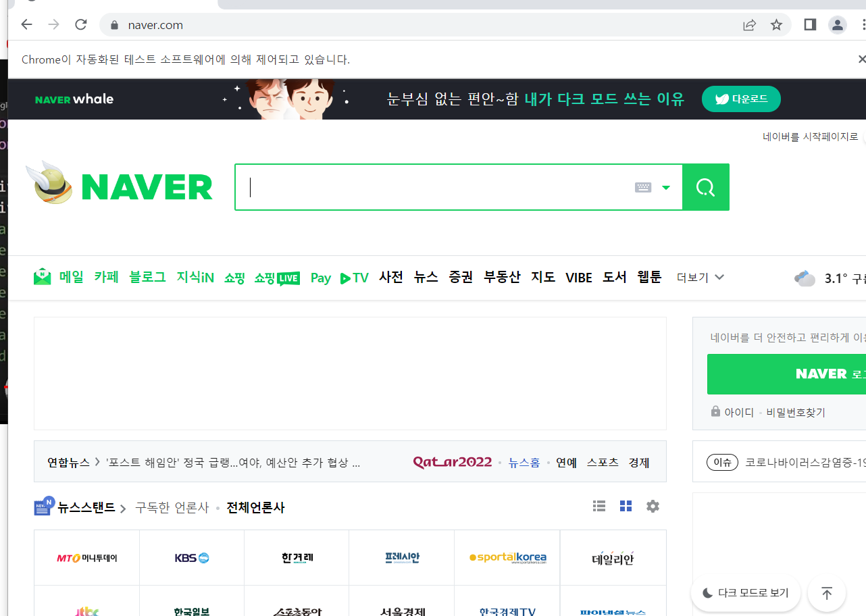Go to 스포츠 news link

click(603, 463)
